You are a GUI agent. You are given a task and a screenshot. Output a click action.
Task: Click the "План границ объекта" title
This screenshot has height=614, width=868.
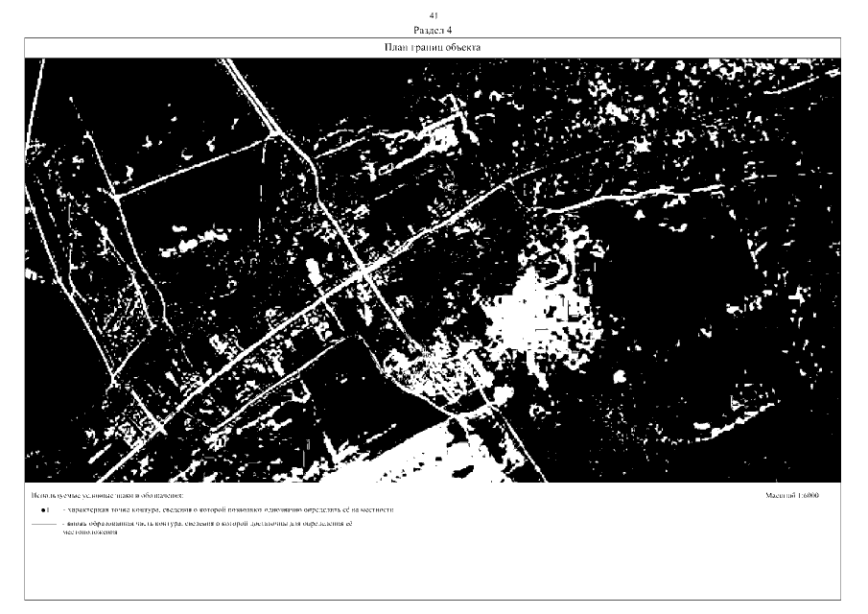434,47
